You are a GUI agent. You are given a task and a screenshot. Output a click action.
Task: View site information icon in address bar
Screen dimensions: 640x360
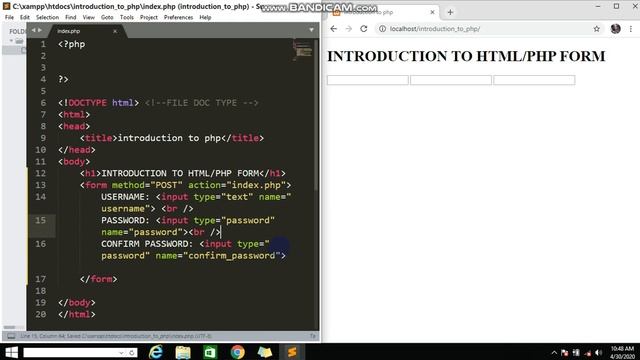click(382, 29)
